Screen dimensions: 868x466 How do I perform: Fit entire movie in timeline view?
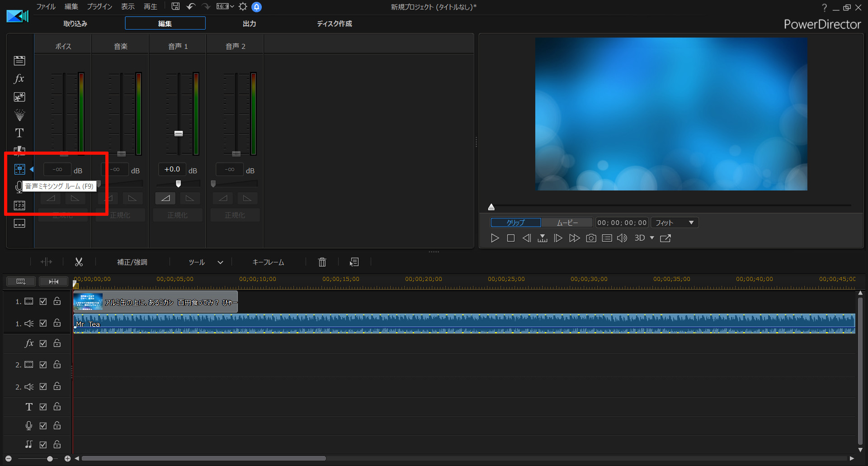pyautogui.click(x=53, y=281)
